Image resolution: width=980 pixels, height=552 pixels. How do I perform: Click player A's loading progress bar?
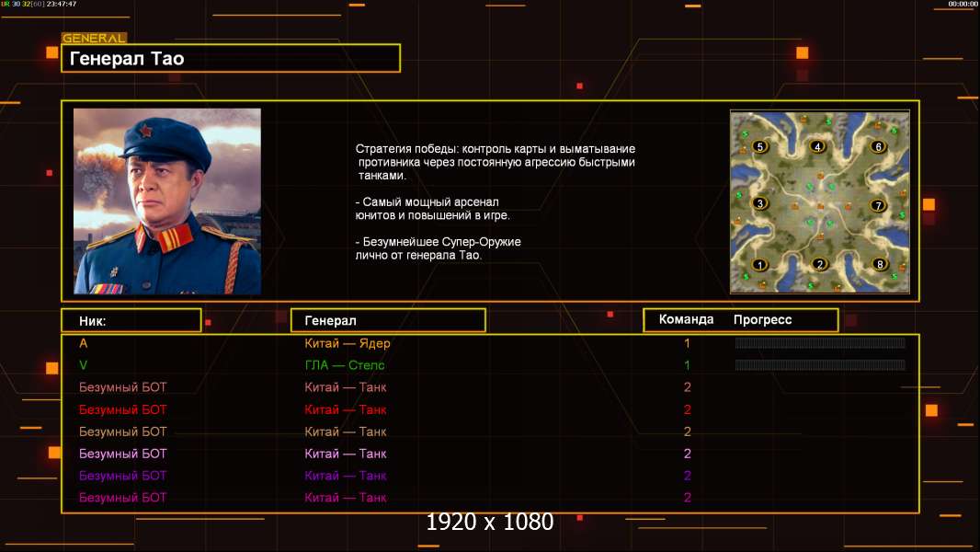pyautogui.click(x=820, y=342)
